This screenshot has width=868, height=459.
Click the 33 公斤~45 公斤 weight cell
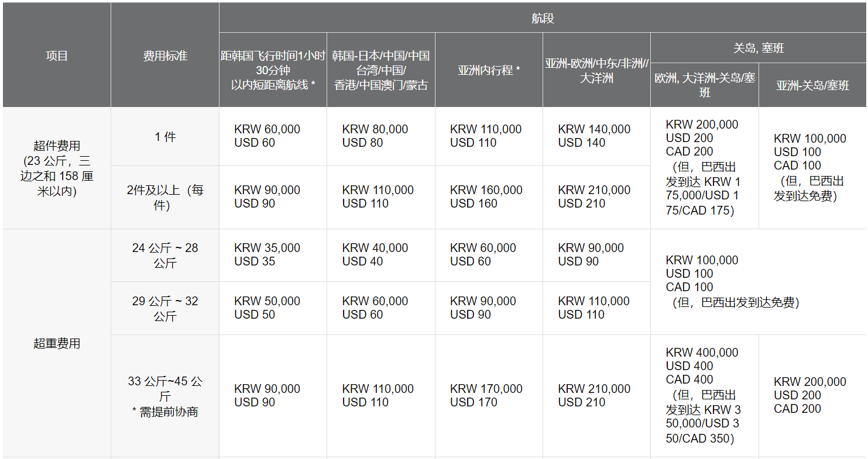[165, 396]
